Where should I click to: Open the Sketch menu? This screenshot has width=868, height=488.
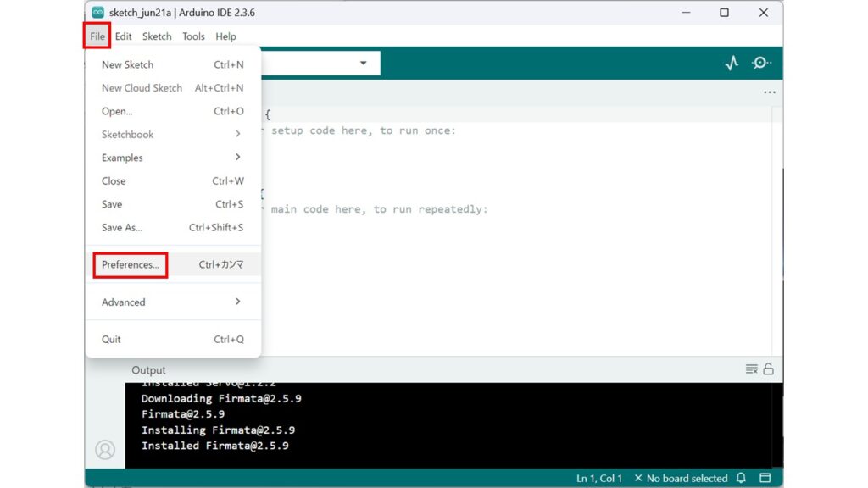pos(157,36)
